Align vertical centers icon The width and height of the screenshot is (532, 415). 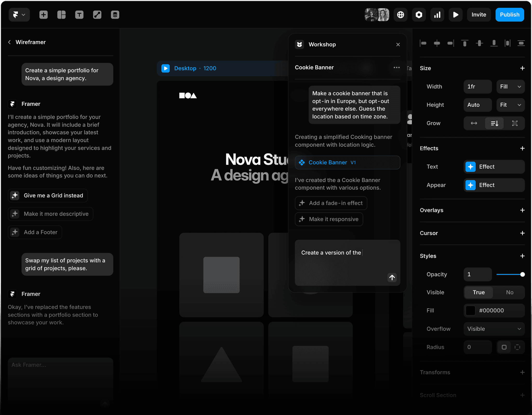tap(479, 43)
